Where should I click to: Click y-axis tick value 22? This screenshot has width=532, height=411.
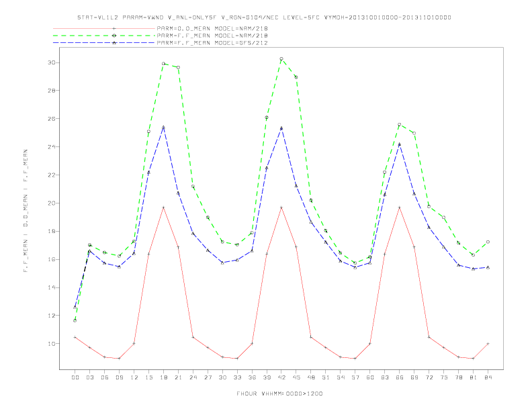[51, 175]
